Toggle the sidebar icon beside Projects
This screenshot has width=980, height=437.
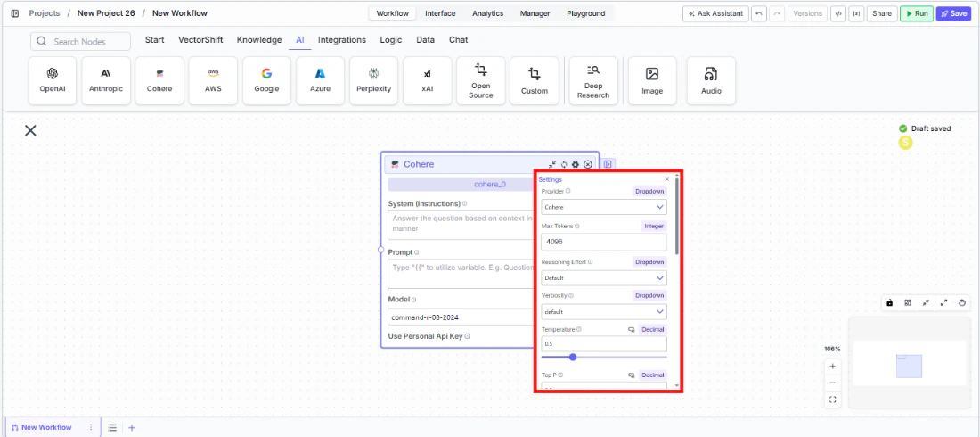(x=15, y=13)
